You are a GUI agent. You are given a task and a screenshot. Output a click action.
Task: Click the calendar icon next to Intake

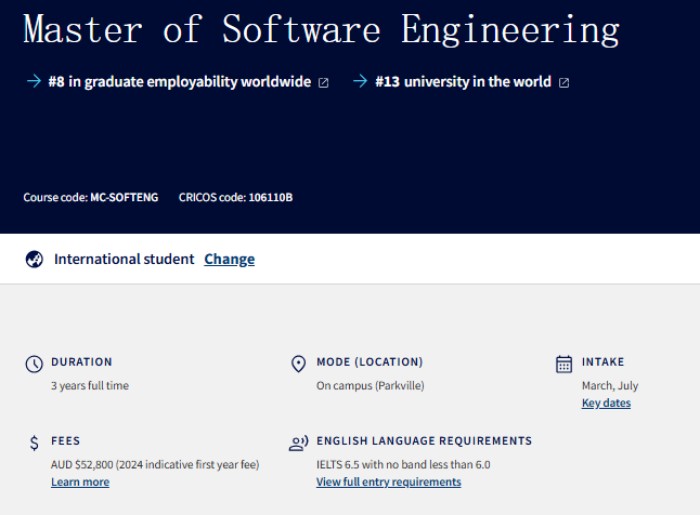(x=564, y=364)
